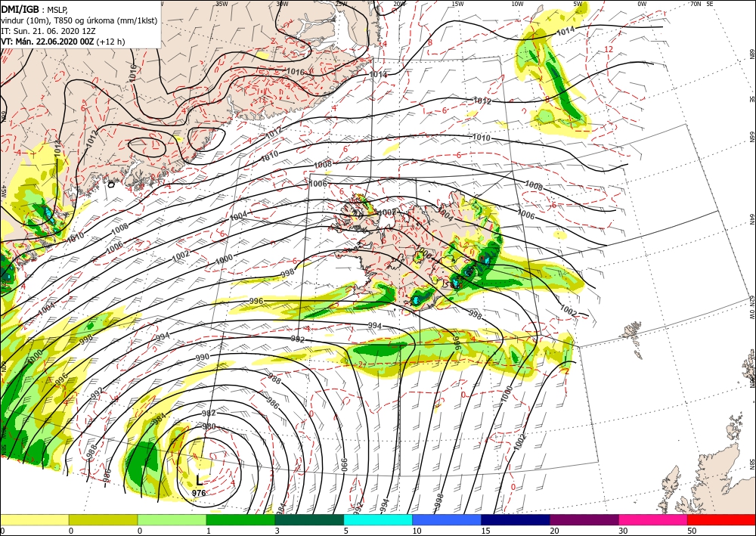This screenshot has width=756, height=536.
Task: Click the 30W longitude label
Action: [x=282, y=3]
